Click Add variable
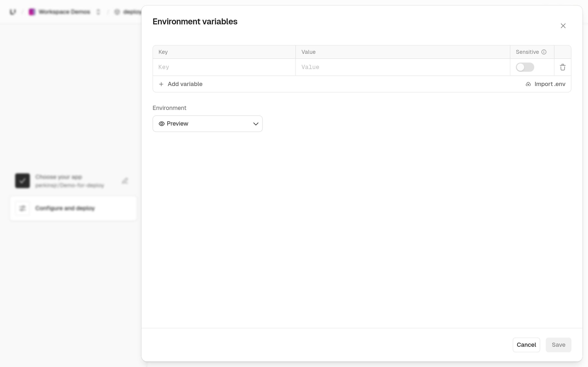Screen dimensions: 588x367 (181, 84)
